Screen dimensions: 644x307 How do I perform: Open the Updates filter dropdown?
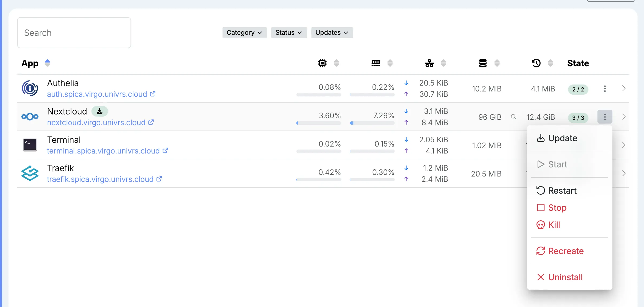click(332, 33)
